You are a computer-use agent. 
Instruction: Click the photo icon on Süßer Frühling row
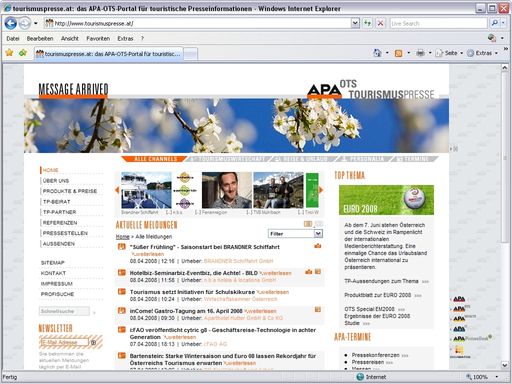[317, 246]
